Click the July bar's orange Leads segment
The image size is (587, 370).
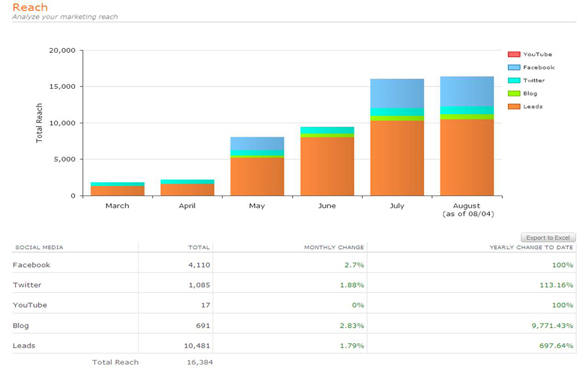tap(397, 158)
